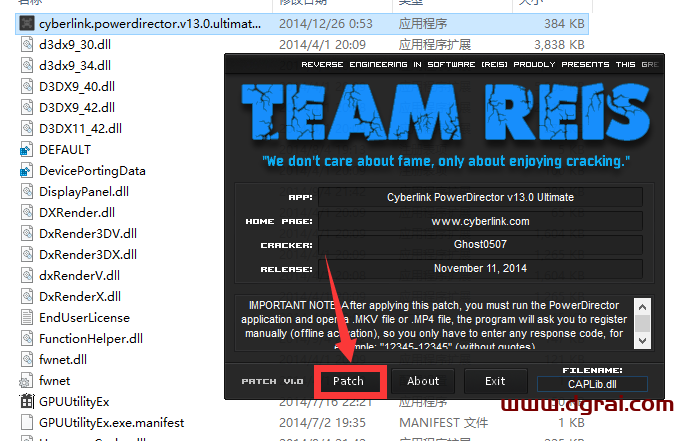Select the cyberlink.powerdirector.v13.0.ultimat... file name
This screenshot has width=700, height=441.
pyautogui.click(x=150, y=24)
